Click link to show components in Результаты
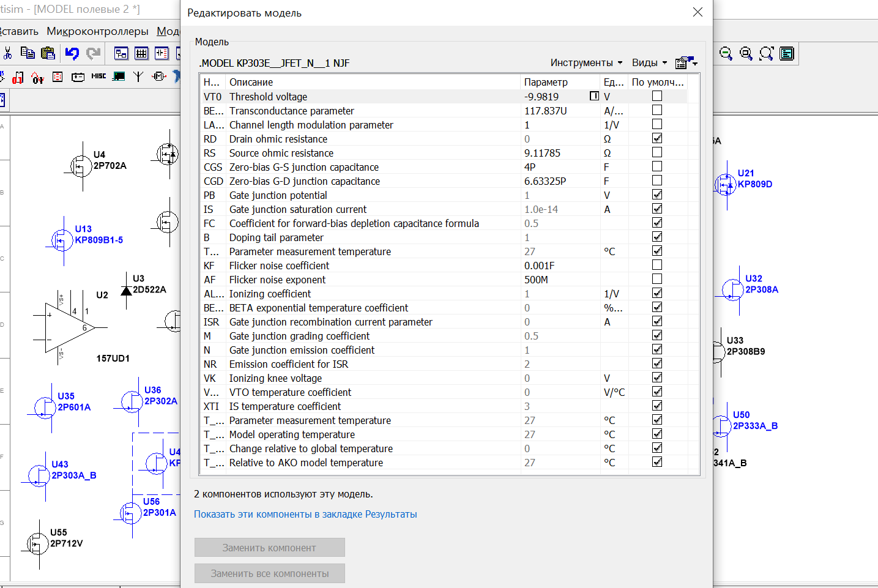Viewport: 878px width, 588px height. coord(305,514)
